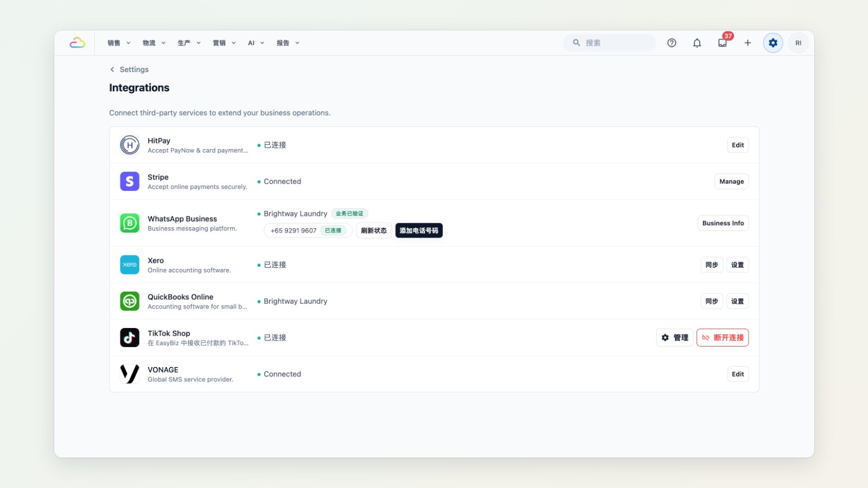This screenshot has height=488, width=868.
Task: Click the search magnifier icon
Action: click(x=576, y=42)
